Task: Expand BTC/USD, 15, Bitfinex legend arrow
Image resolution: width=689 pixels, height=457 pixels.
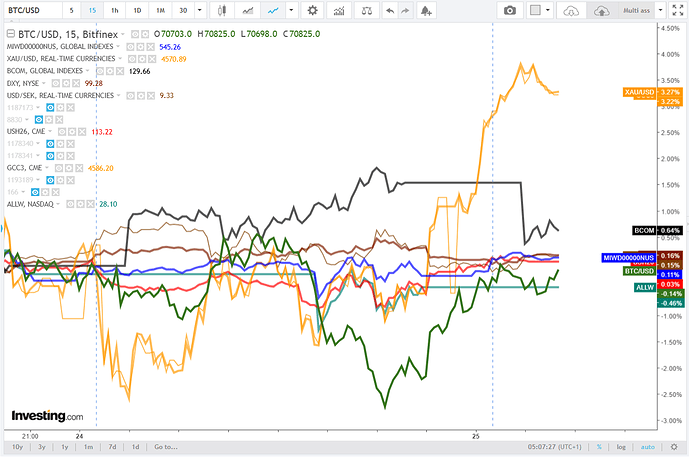Action: (123, 34)
